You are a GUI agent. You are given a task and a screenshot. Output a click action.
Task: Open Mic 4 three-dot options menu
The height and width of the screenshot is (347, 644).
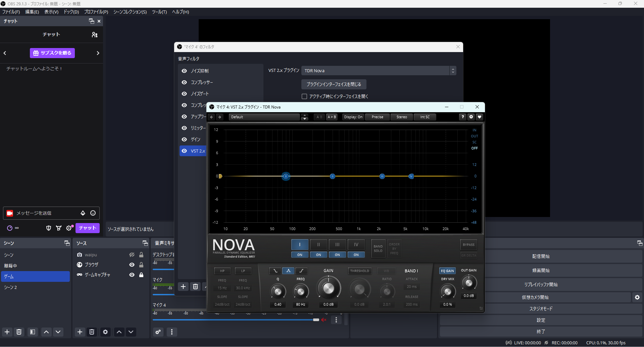coord(336,320)
